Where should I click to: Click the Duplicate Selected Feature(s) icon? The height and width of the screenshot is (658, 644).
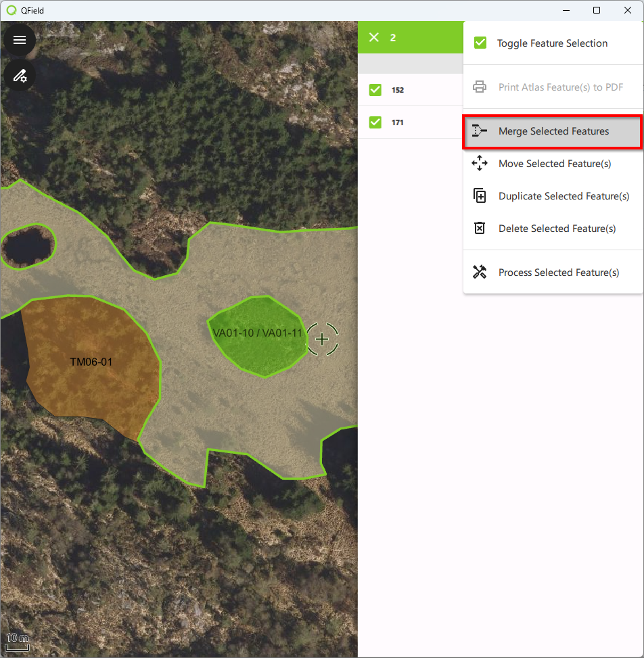click(480, 196)
